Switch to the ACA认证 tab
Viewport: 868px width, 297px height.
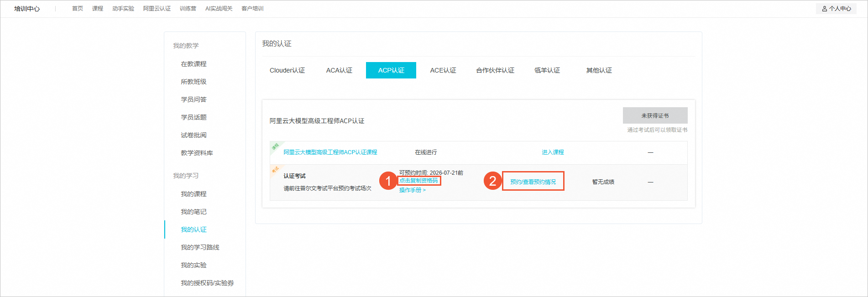pos(339,70)
